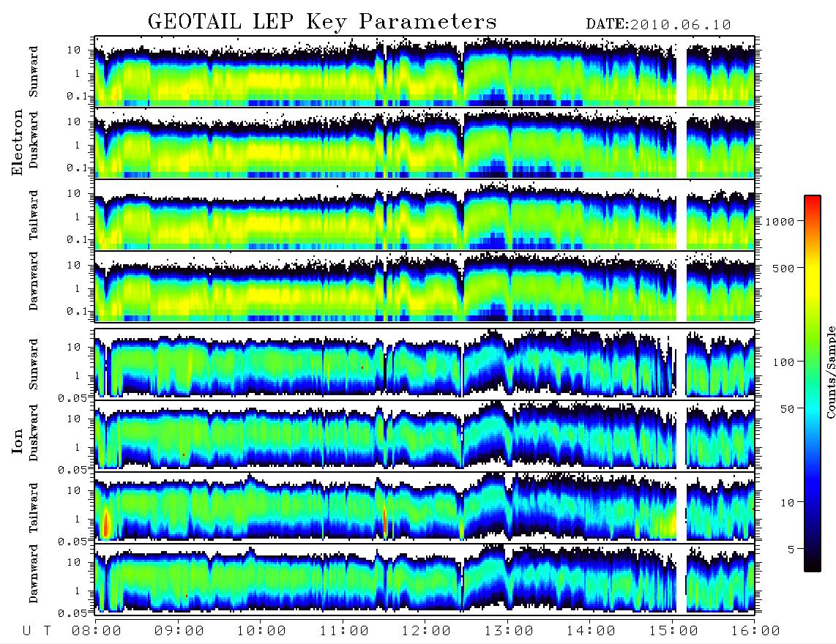Click the Electron Tailward panel label
This screenshot has height=644, width=836.
click(34, 215)
